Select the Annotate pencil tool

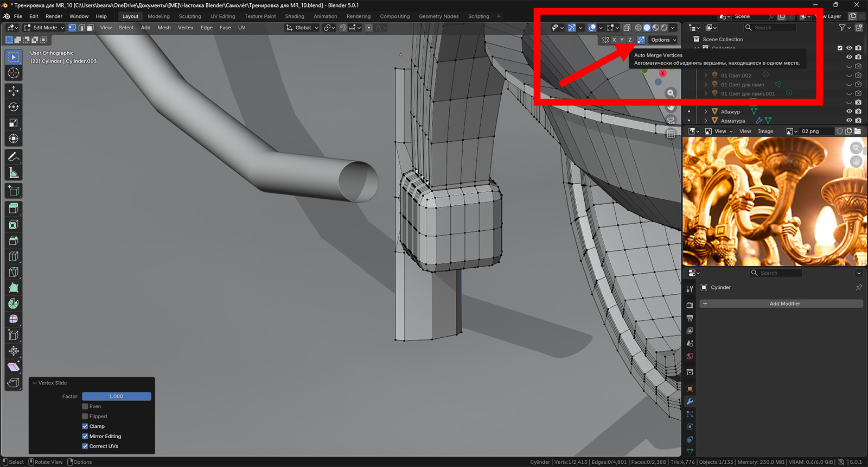pos(14,157)
